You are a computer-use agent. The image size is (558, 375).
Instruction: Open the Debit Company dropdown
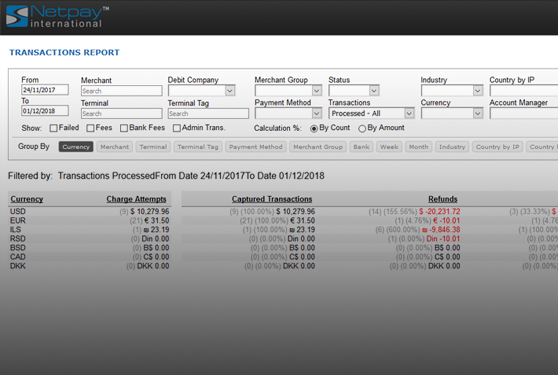coord(201,90)
